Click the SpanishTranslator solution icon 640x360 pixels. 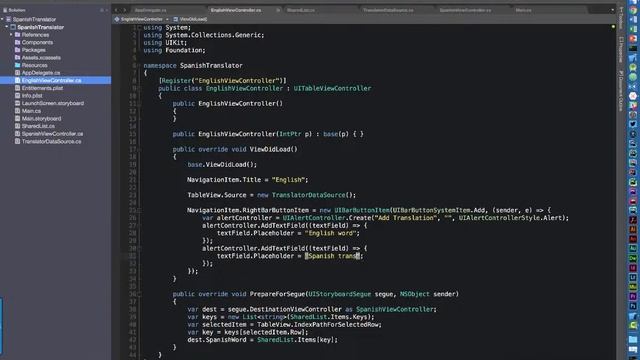(x=8, y=19)
